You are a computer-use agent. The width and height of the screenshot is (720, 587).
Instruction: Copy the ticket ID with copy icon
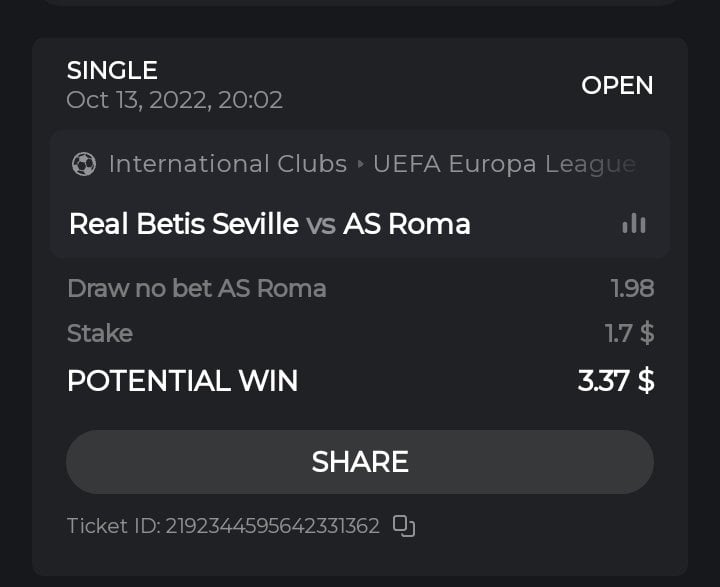(x=404, y=526)
